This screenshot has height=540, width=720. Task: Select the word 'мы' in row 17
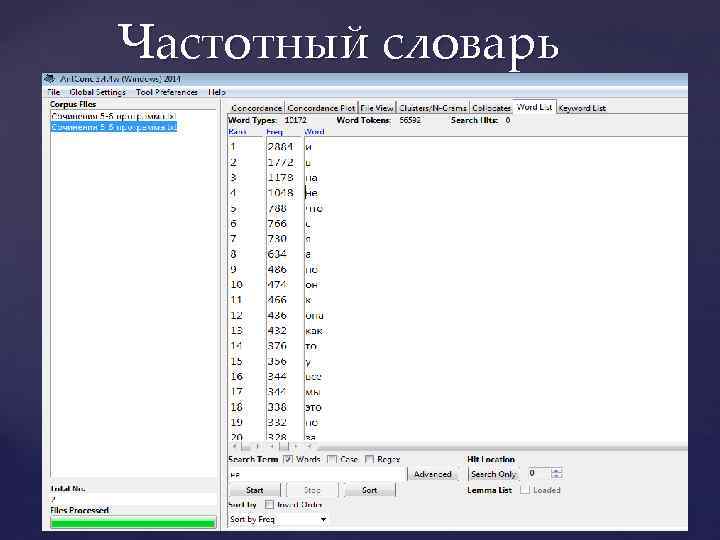coord(312,392)
